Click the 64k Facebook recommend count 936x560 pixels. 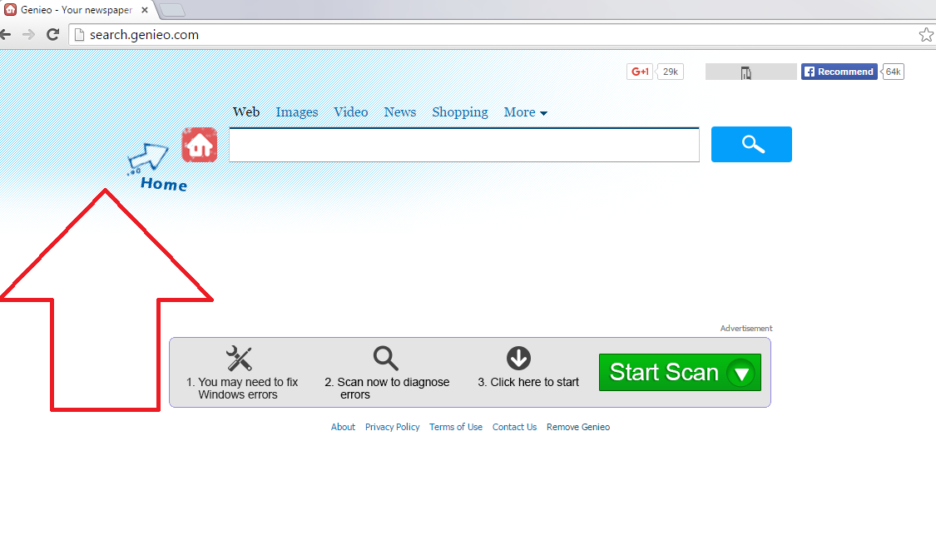[x=893, y=72]
